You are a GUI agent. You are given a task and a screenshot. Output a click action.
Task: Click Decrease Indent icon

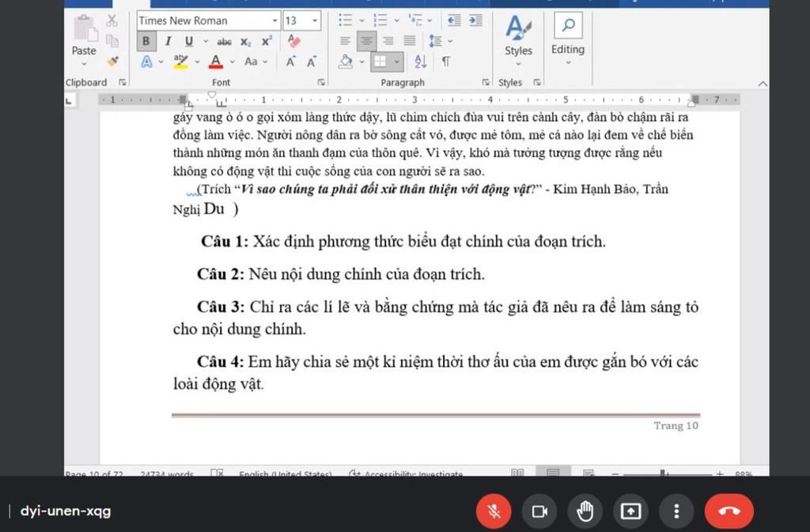tap(454, 20)
